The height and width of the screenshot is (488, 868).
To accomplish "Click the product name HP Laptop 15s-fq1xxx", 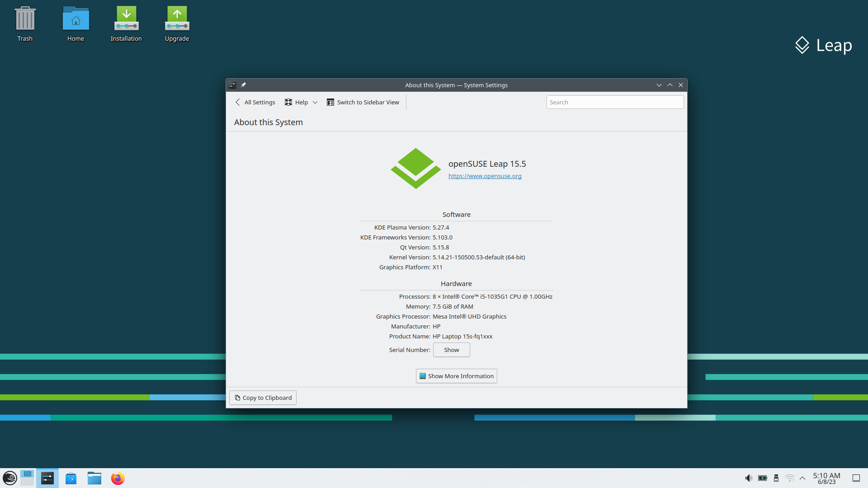I will 462,337.
